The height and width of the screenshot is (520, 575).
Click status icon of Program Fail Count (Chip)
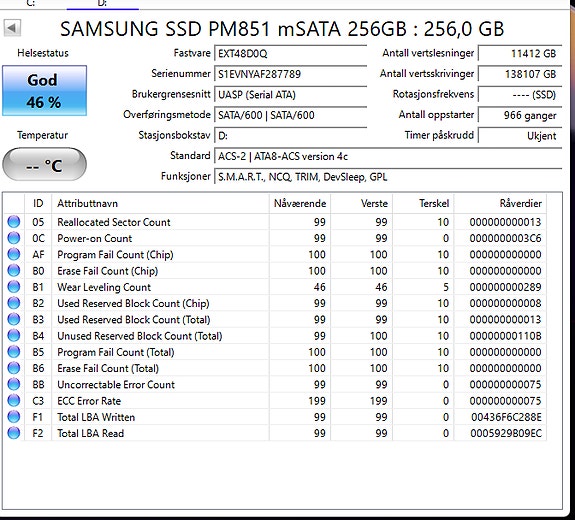tap(14, 254)
